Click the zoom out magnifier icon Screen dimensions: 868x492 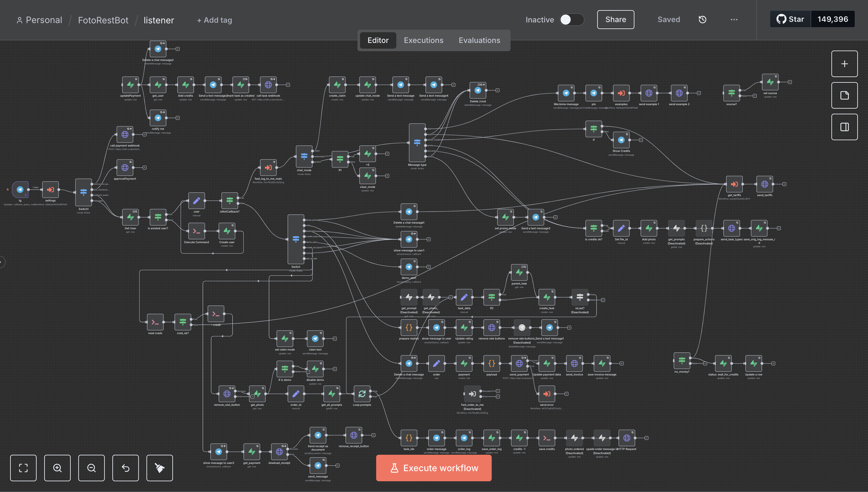pos(92,468)
